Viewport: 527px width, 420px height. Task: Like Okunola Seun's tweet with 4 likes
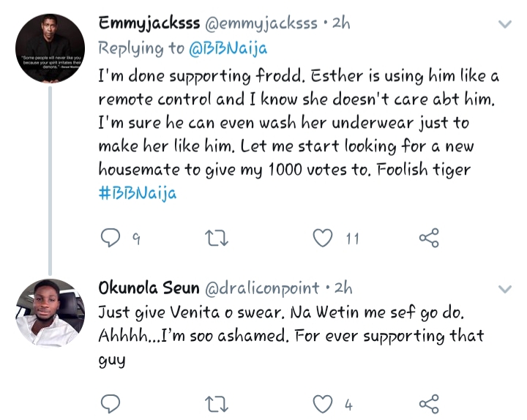[x=324, y=403]
